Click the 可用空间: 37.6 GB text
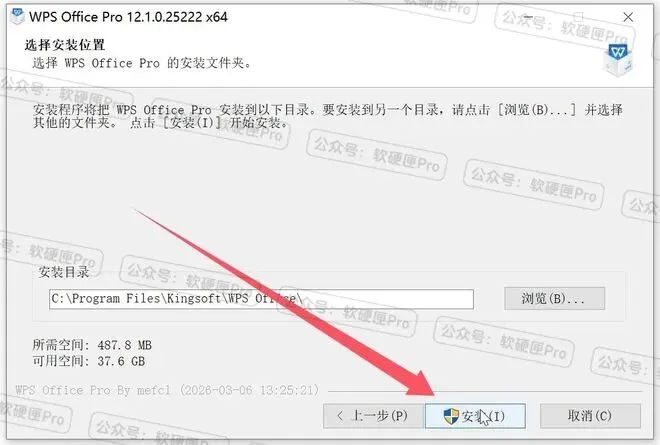Image resolution: width=660 pixels, height=445 pixels. click(x=89, y=361)
